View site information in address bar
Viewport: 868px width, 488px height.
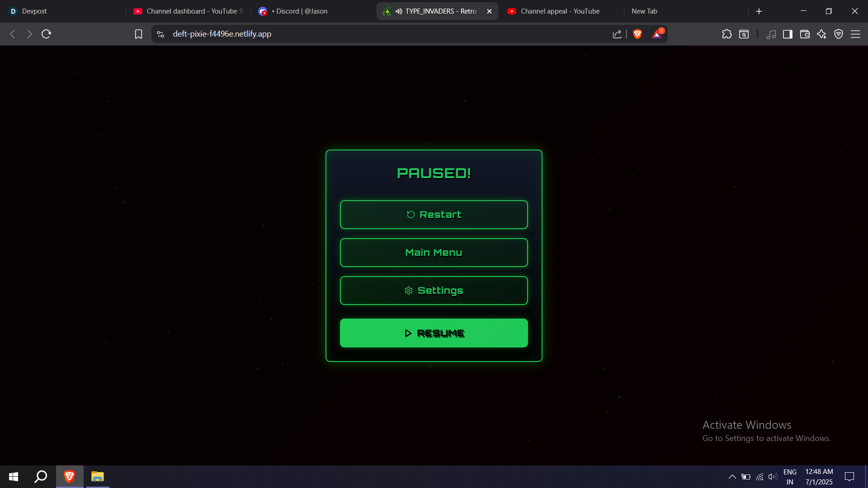pyautogui.click(x=160, y=34)
